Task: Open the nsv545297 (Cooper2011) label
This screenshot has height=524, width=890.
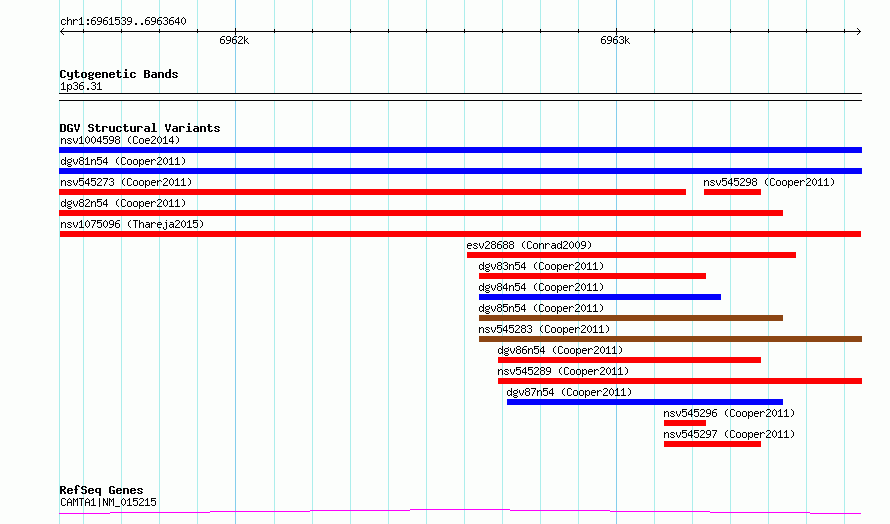Action: (729, 434)
